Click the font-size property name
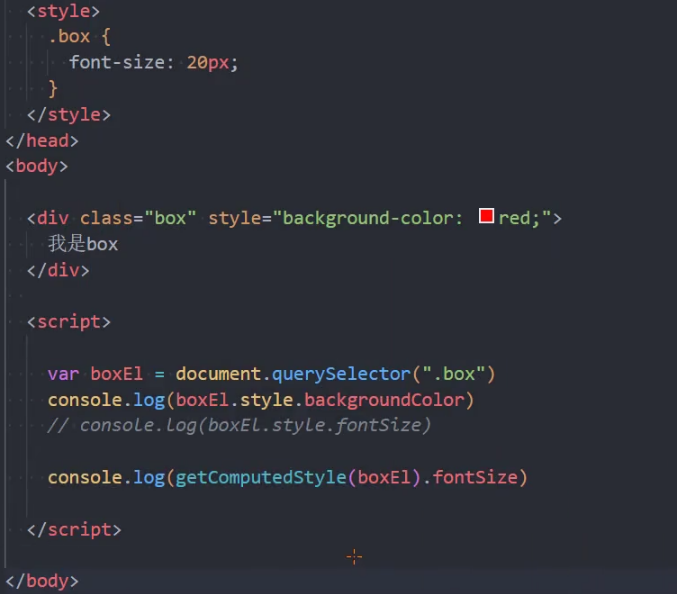 tap(117, 63)
